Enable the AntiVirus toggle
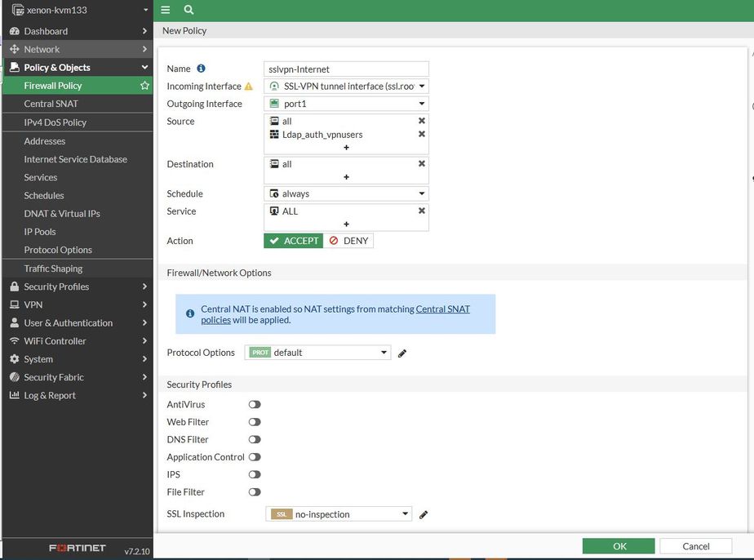Screen dimensions: 754x560 pyautogui.click(x=255, y=404)
